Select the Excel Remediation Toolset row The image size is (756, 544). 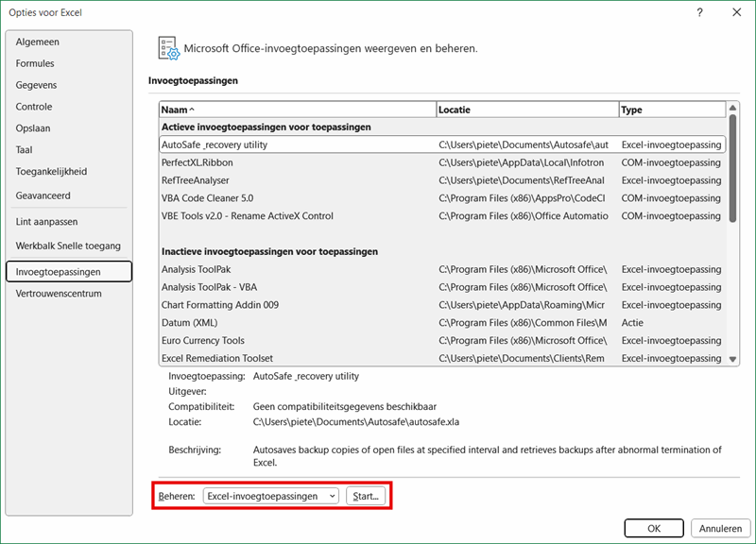coord(442,358)
